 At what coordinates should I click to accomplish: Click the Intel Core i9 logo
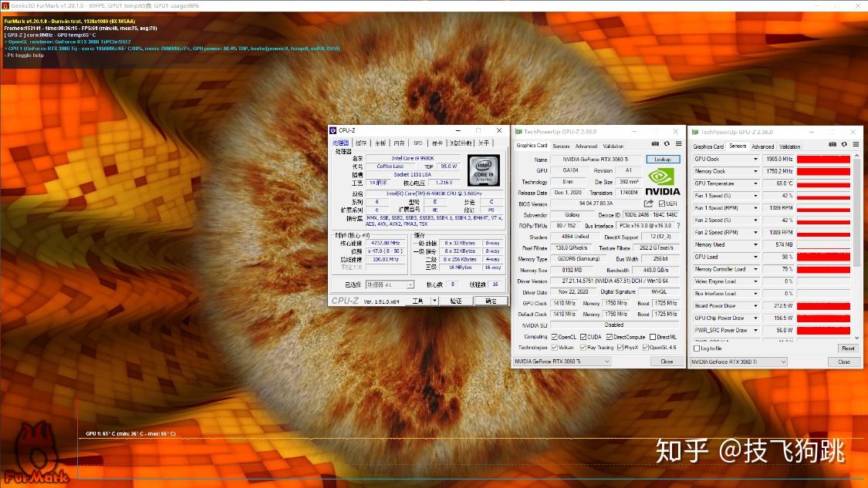(x=484, y=169)
